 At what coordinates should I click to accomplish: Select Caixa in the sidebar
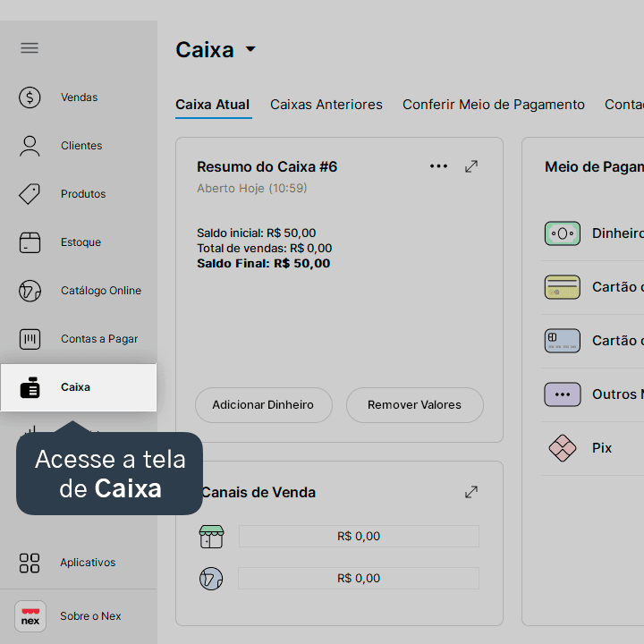tap(79, 387)
